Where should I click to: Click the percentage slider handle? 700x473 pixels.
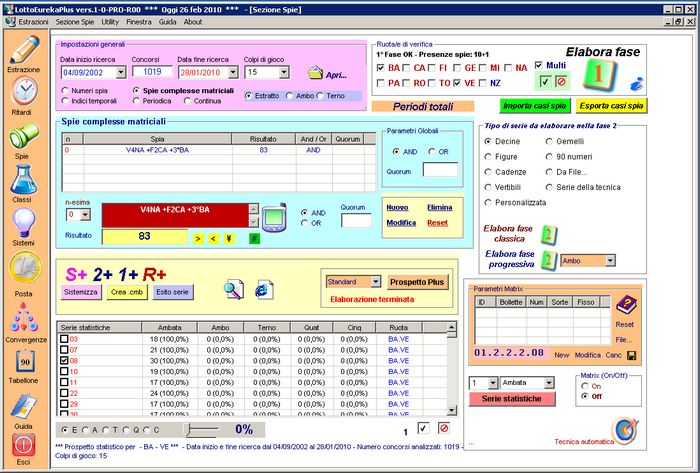[x=188, y=430]
